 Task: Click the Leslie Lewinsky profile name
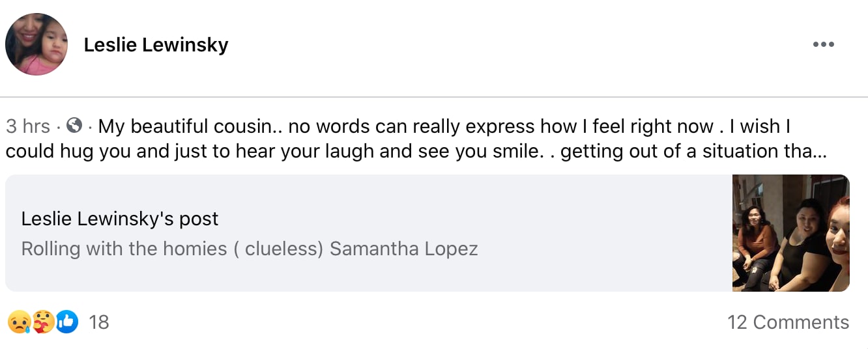[156, 44]
